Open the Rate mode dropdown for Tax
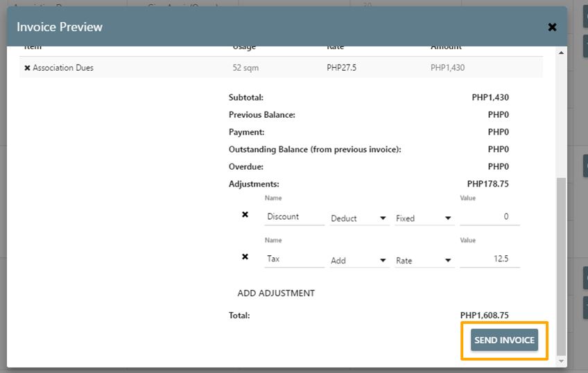Image resolution: width=588 pixels, height=373 pixels. (x=424, y=261)
